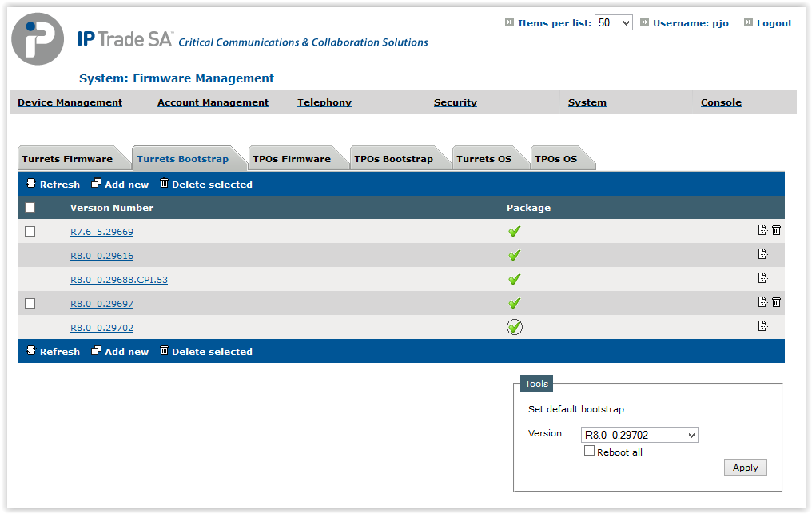The image size is (812, 514).
Task: Switch to the TPOs OS tab
Action: click(561, 158)
